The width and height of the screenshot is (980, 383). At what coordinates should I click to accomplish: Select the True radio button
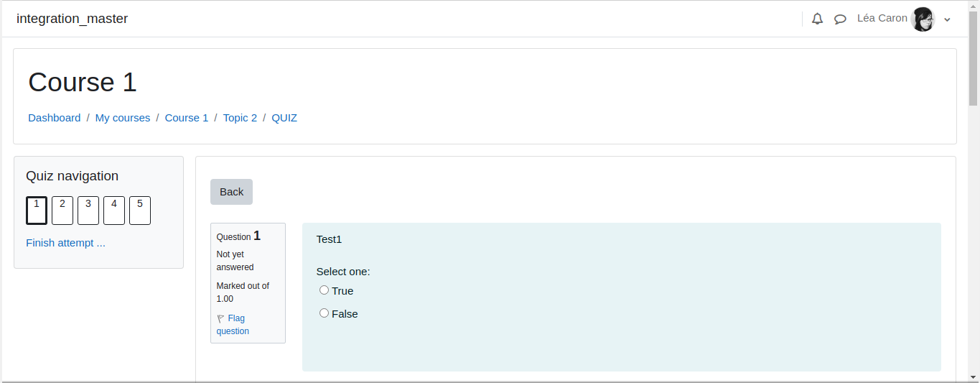pos(324,290)
